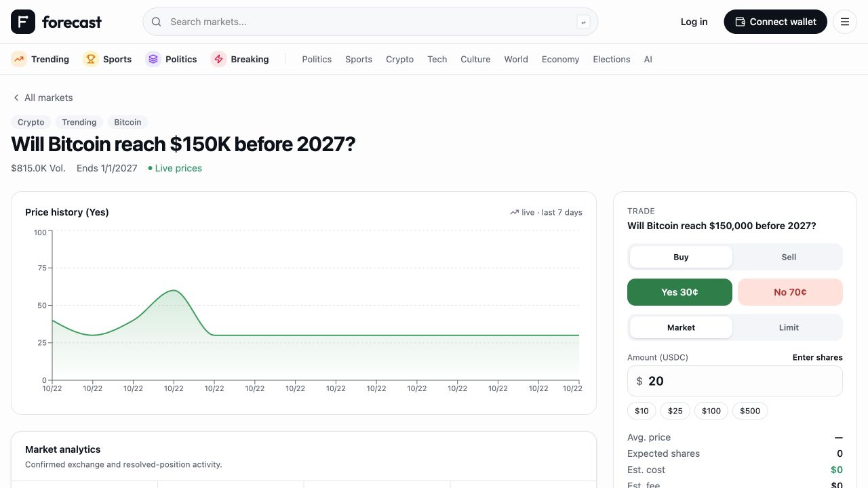This screenshot has width=868, height=488.
Task: Open the hamburger menu
Action: coord(845,22)
